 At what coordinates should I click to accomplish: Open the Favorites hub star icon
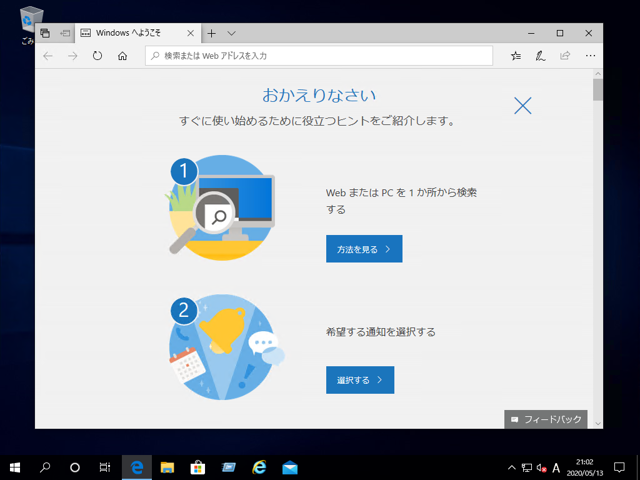[516, 56]
